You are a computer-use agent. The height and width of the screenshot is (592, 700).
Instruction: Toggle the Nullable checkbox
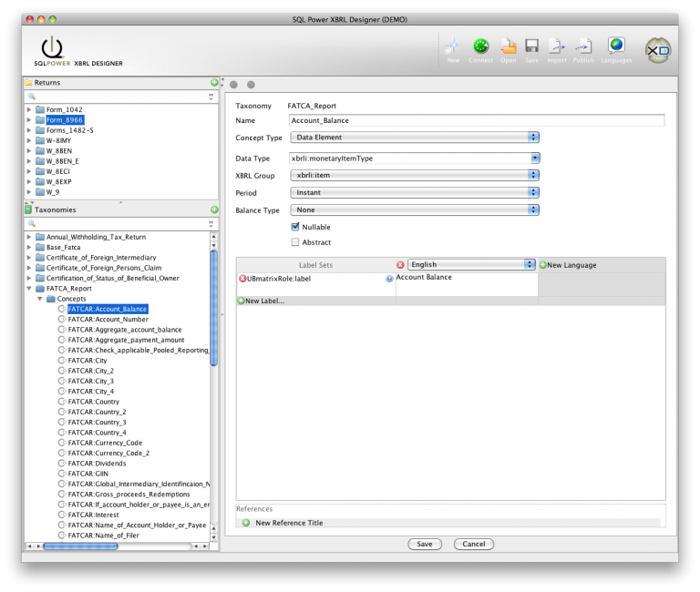(x=295, y=227)
